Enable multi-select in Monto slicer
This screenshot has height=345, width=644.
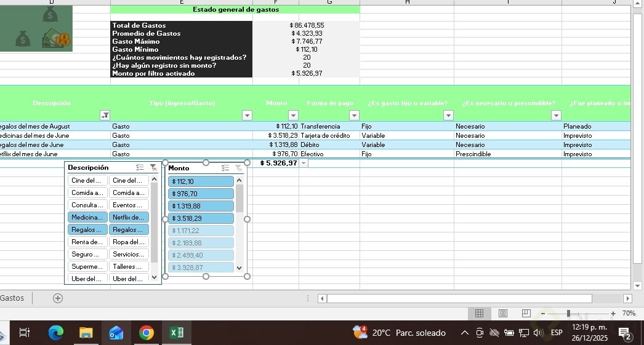pyautogui.click(x=225, y=168)
